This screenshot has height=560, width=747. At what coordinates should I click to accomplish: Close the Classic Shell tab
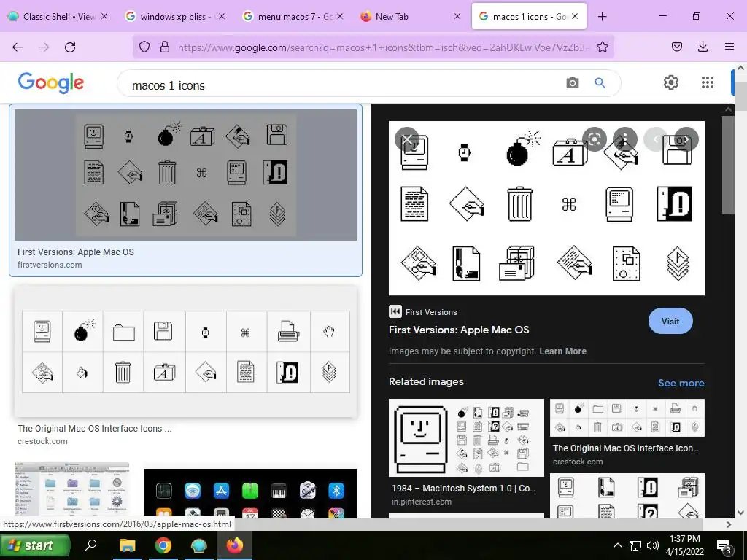[x=104, y=16]
